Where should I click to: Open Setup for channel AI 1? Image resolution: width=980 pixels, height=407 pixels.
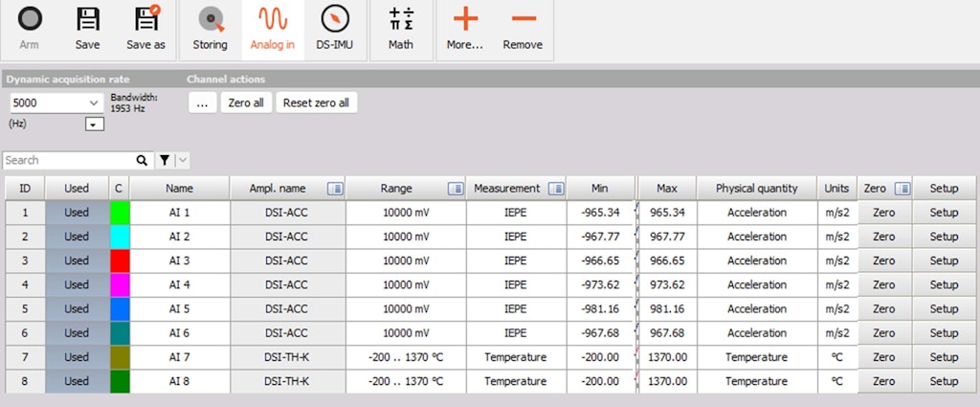click(x=944, y=213)
